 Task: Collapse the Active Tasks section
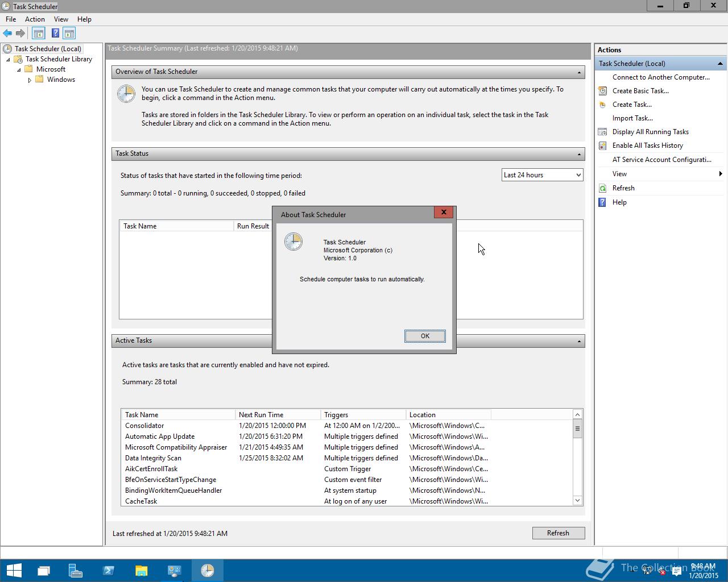click(x=579, y=341)
